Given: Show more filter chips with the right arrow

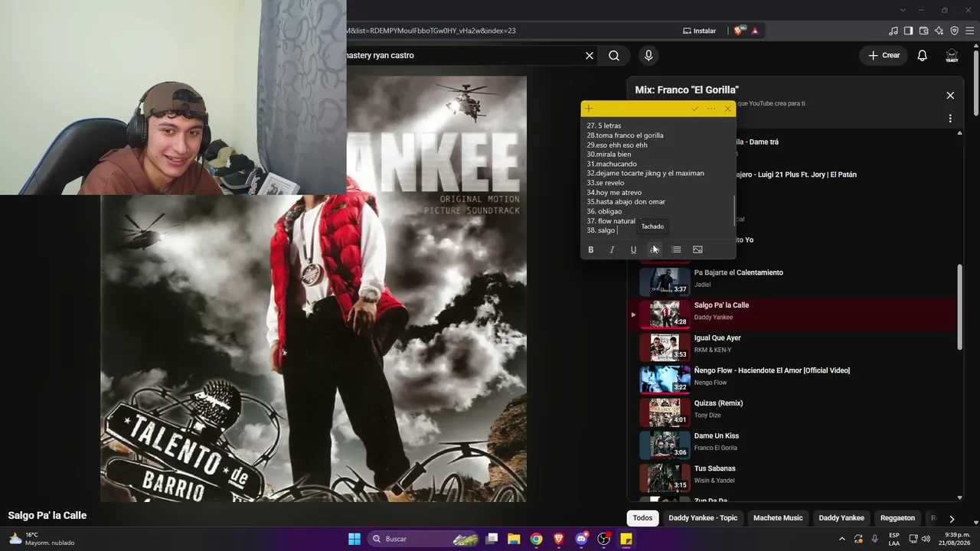Looking at the screenshot, I should (x=952, y=519).
